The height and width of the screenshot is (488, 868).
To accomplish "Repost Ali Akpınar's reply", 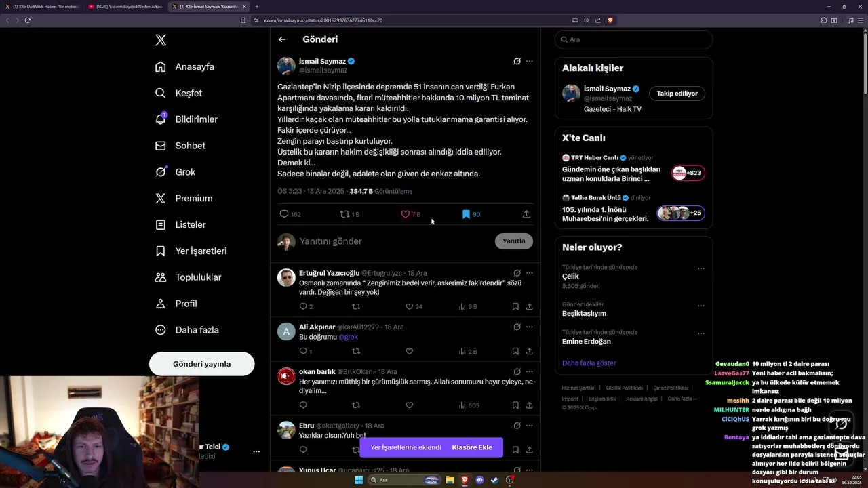I will click(x=356, y=352).
